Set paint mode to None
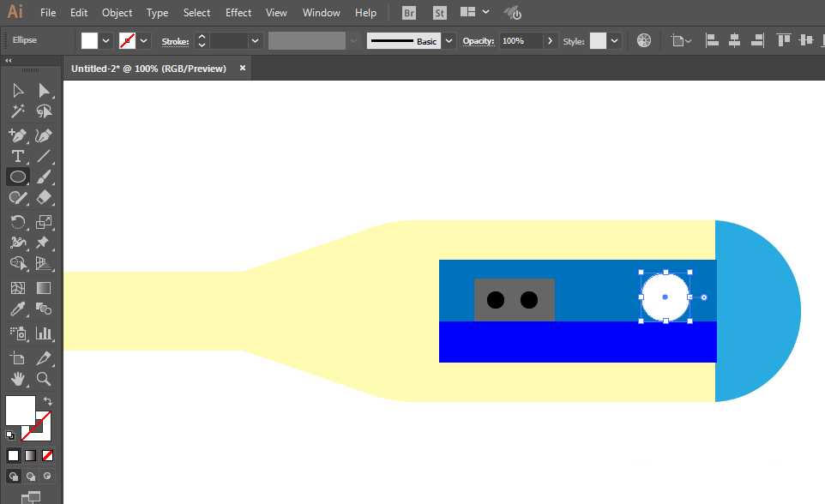Screen dimensions: 825x504 click(47, 456)
